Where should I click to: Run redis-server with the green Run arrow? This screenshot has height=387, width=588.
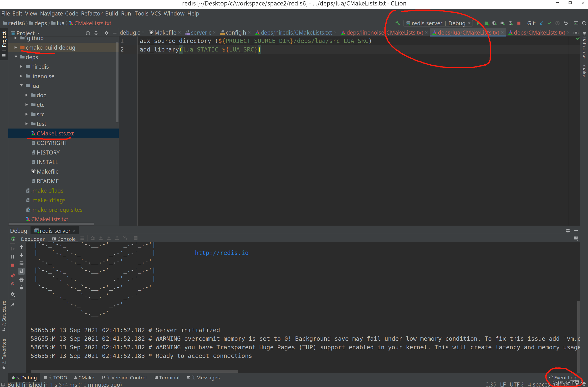pyautogui.click(x=478, y=23)
